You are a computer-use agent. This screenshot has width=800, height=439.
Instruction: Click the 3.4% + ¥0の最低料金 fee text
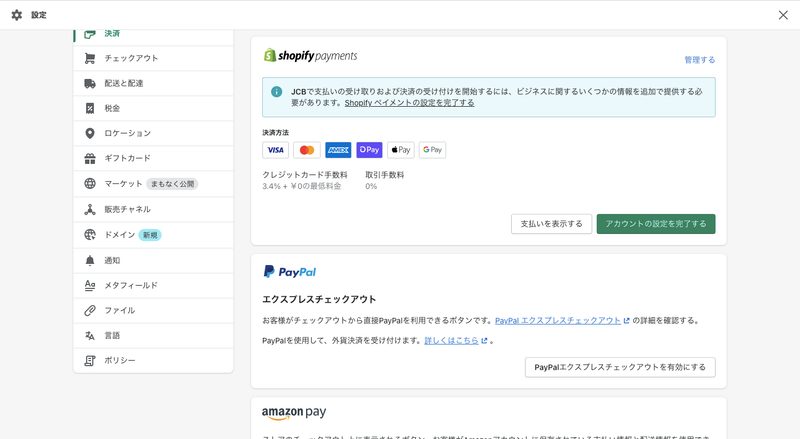click(x=302, y=186)
